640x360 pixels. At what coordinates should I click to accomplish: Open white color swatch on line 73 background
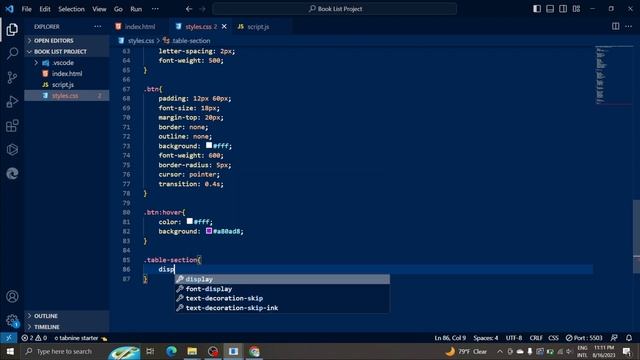tap(209, 145)
